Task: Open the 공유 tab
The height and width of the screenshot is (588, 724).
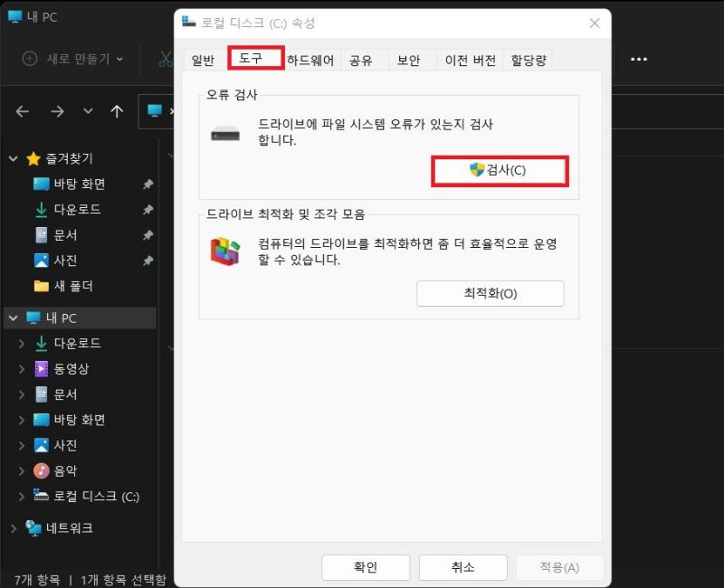Action: click(x=360, y=60)
